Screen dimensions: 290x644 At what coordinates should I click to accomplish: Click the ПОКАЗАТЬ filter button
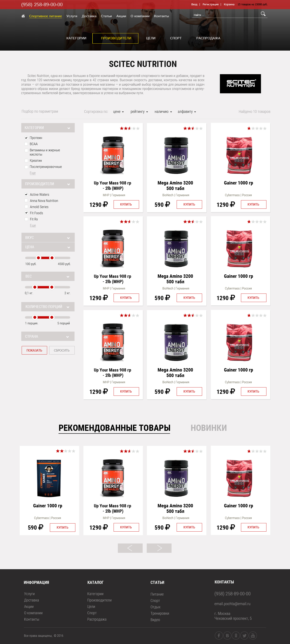click(34, 350)
